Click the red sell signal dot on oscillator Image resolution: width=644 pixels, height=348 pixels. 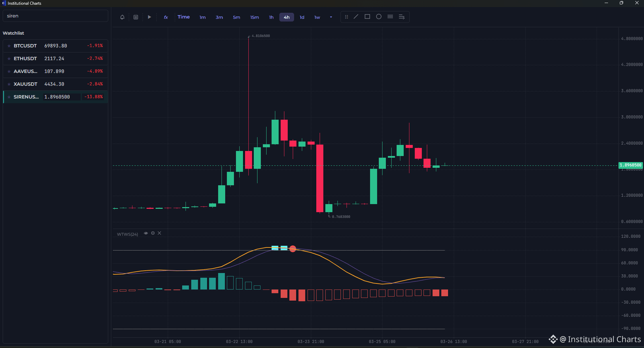click(293, 249)
